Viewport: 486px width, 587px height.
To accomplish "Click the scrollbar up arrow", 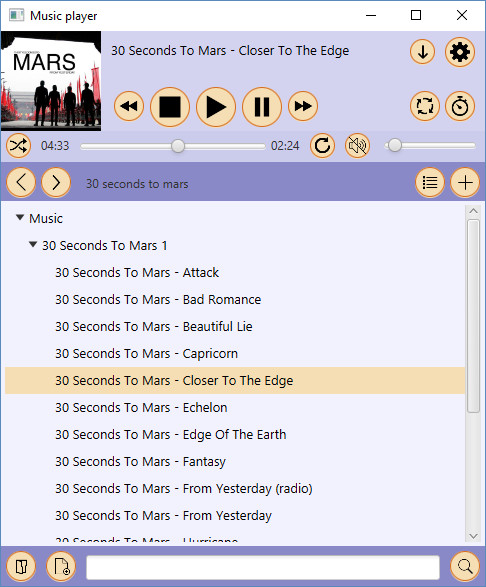I will coord(473,211).
